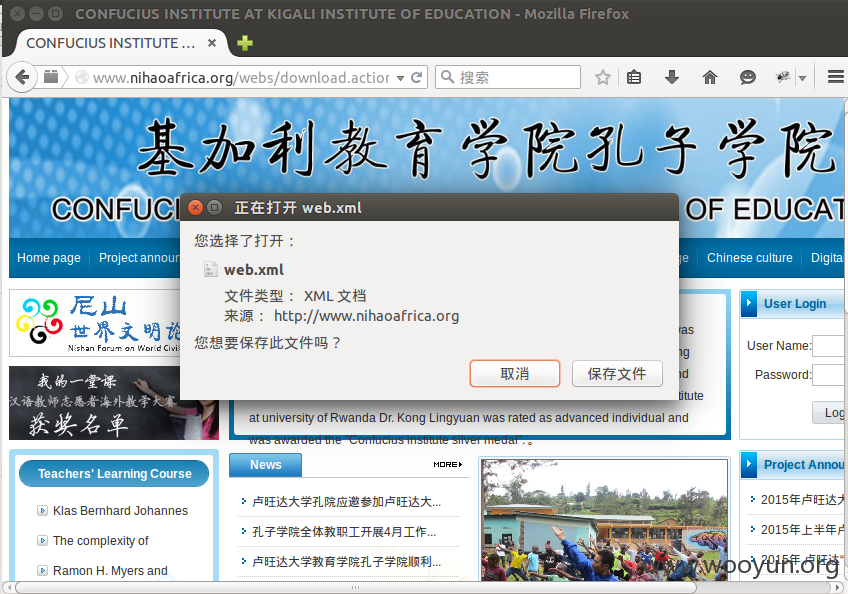Show bookmarks list icon
Screen dimensions: 848x594
coord(634,77)
